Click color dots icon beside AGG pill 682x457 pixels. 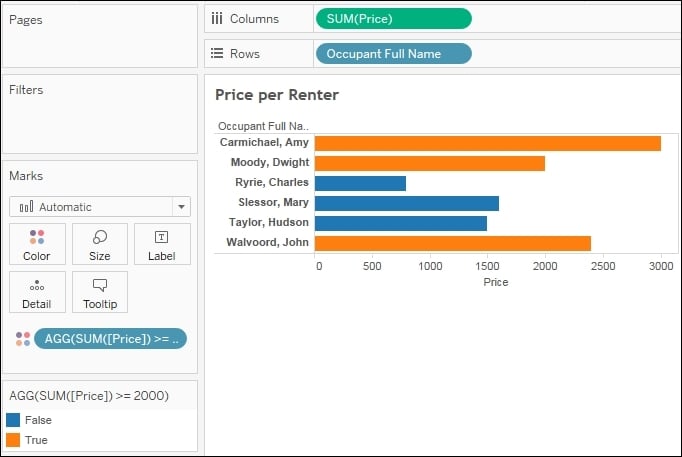point(23,339)
